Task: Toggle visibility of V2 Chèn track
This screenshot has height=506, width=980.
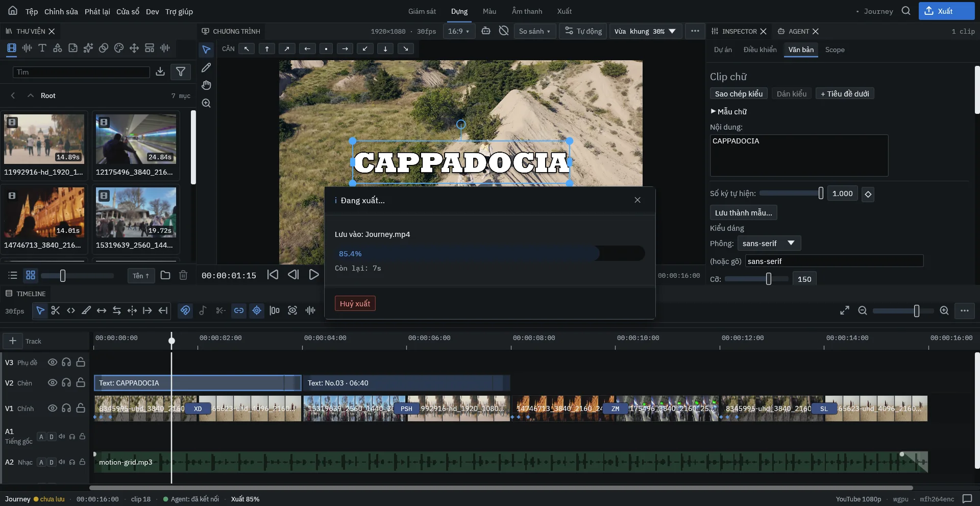Action: (x=52, y=382)
